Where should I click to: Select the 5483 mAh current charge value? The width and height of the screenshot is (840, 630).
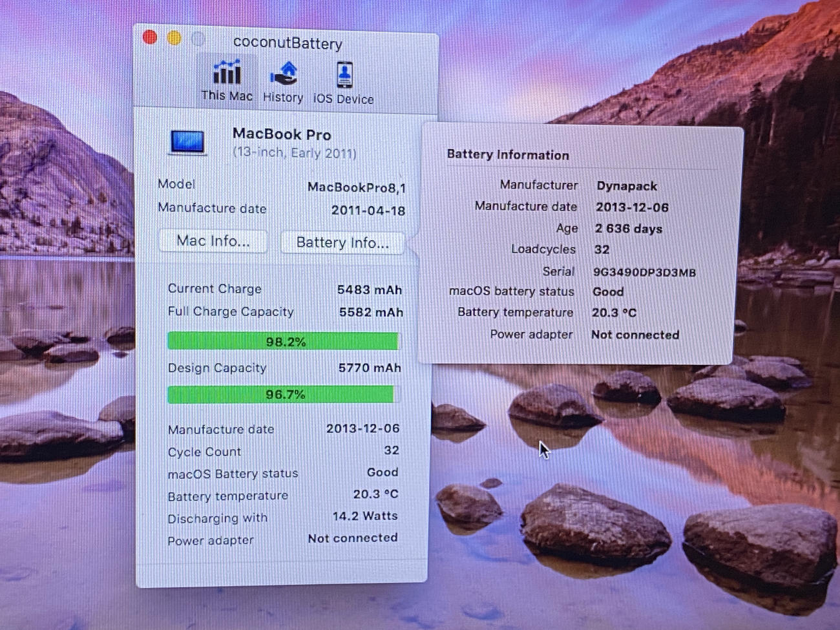coord(370,290)
